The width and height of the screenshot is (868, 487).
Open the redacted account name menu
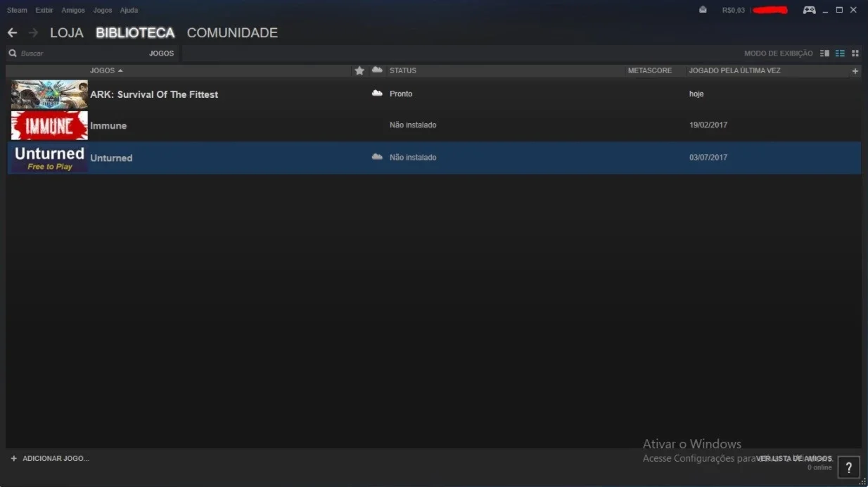[x=770, y=11]
